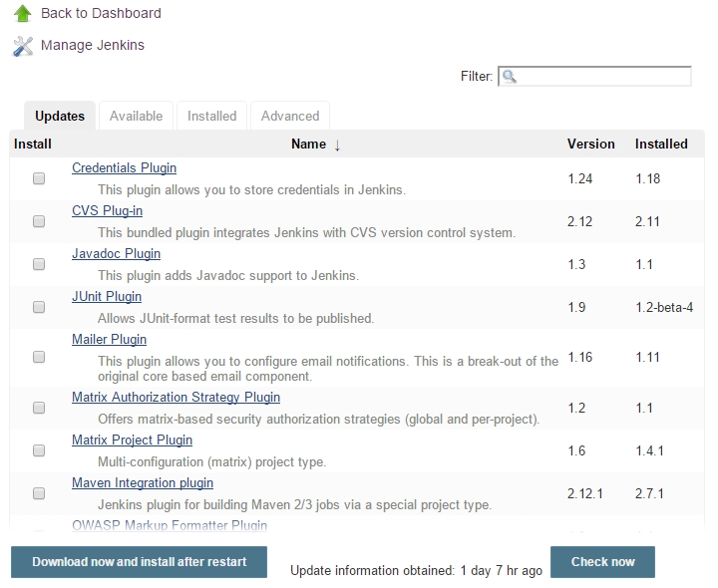
Task: Click the magnifier icon in Filter box
Action: [x=509, y=77]
